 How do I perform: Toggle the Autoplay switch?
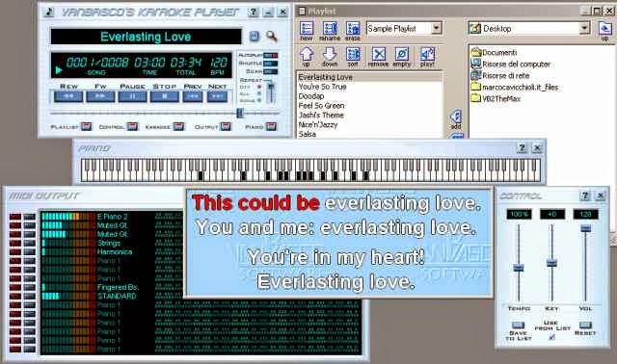tap(270, 56)
